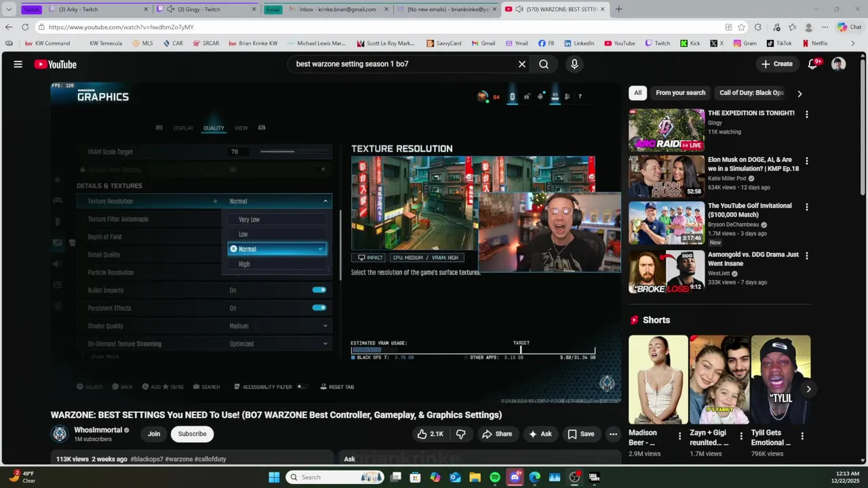Open Copilot Chat in the browser

click(x=850, y=27)
